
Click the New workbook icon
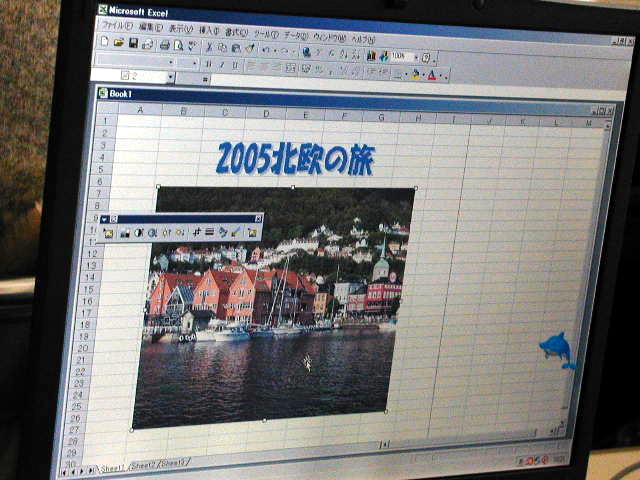click(105, 43)
